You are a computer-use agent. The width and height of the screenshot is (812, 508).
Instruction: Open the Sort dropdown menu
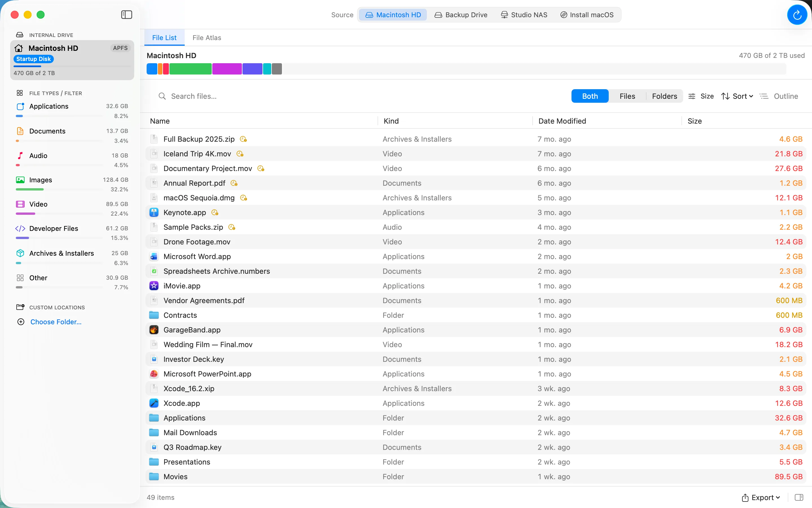pos(737,96)
